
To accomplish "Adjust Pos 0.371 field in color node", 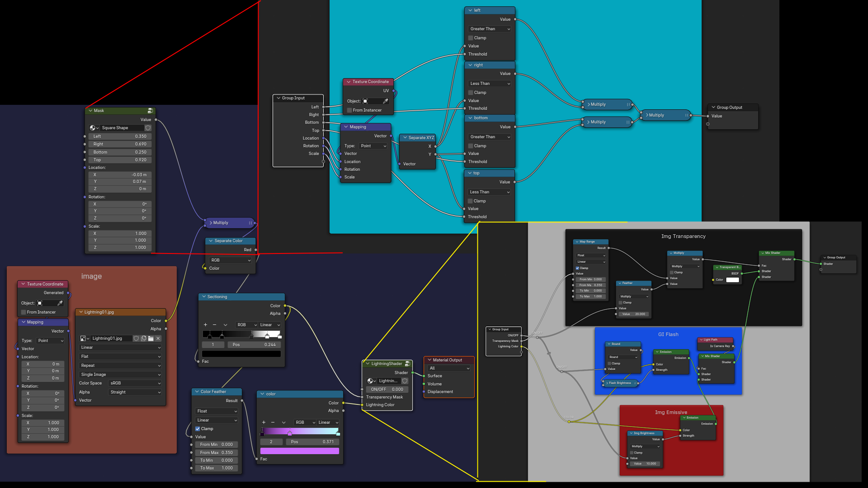I will coord(312,442).
